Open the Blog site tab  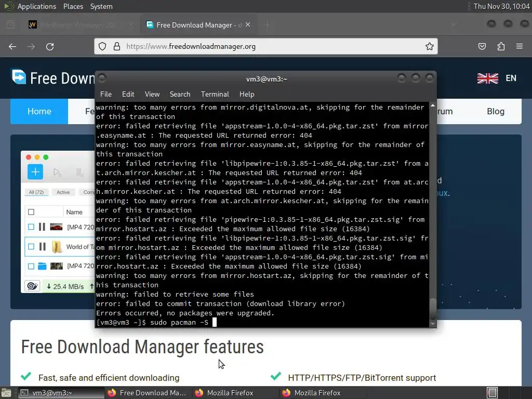(x=495, y=111)
